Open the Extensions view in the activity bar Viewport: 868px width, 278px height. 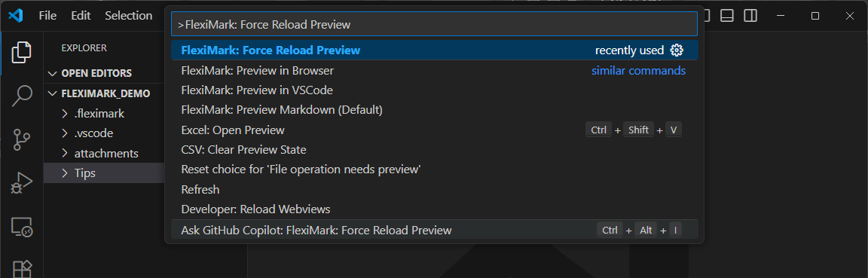pos(22,269)
